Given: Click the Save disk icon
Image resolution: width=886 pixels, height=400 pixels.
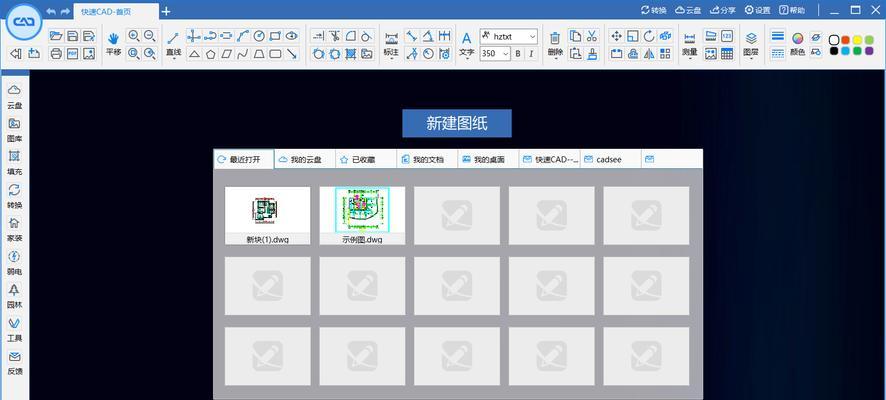Looking at the screenshot, I should point(72,36).
